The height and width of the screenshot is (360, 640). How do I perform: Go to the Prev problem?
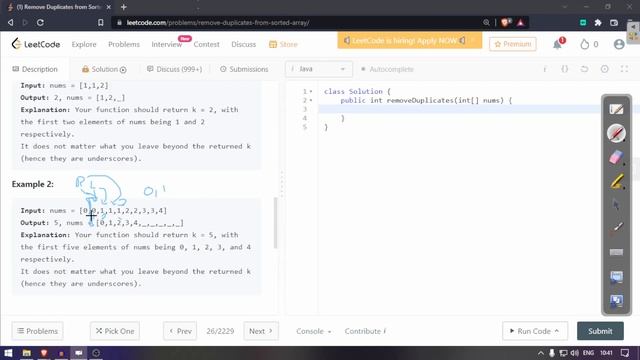click(x=180, y=331)
